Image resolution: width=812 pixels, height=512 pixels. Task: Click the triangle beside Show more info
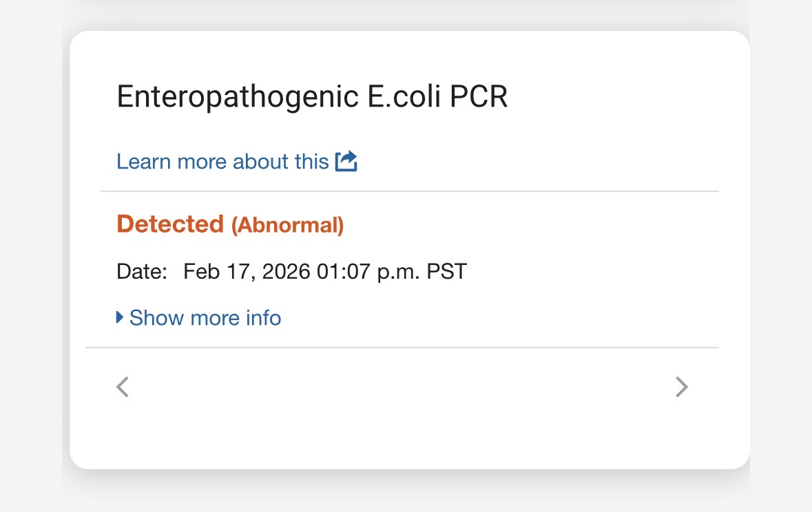(x=120, y=317)
